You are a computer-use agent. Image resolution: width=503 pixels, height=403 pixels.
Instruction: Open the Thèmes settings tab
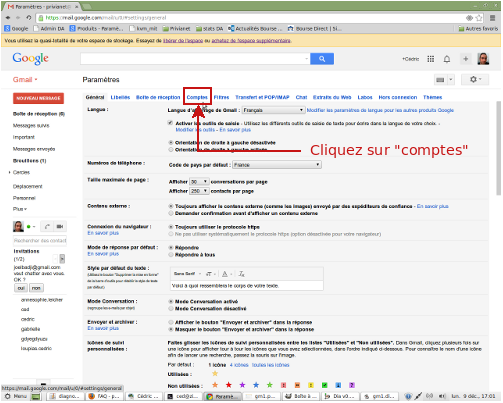(432, 97)
